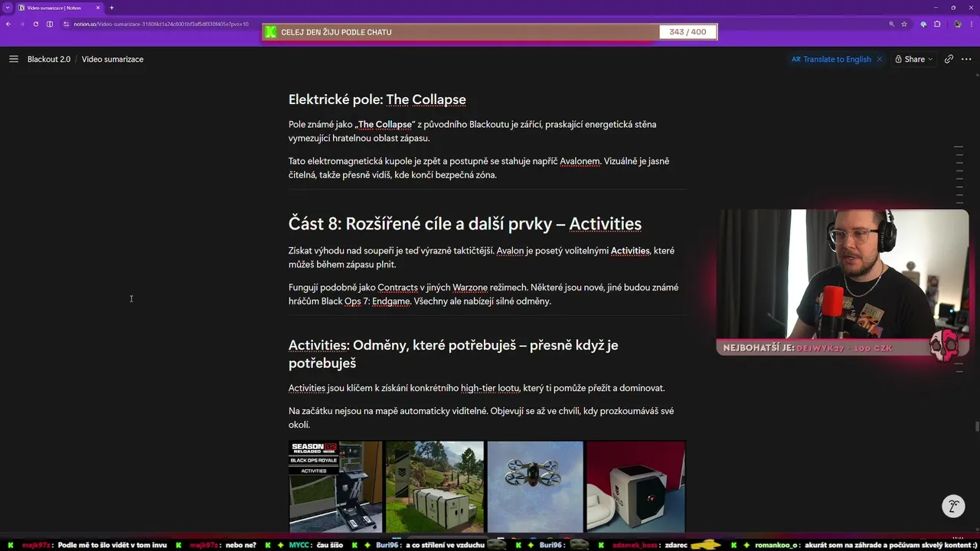Click Translate to English

point(831,59)
